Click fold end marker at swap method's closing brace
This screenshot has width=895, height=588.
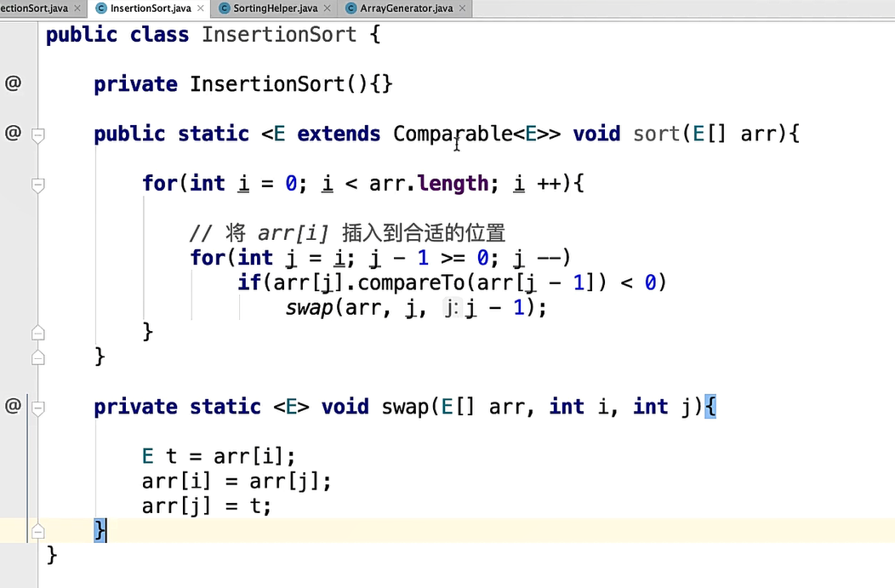click(x=37, y=532)
